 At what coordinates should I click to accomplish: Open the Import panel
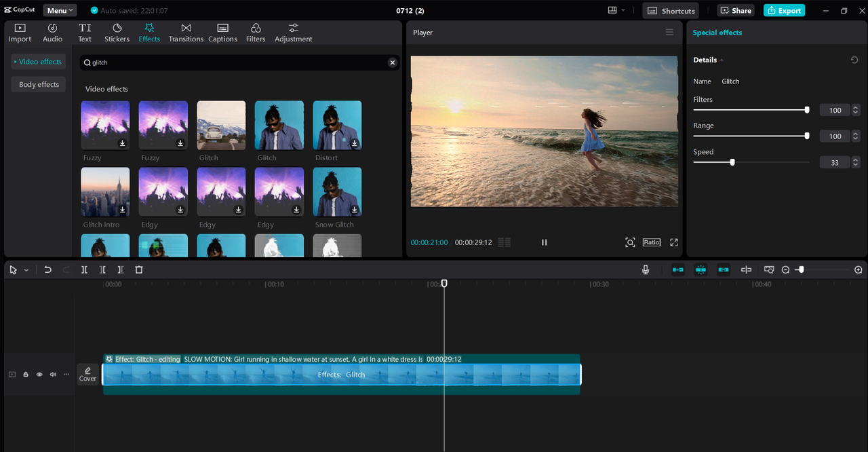point(20,33)
